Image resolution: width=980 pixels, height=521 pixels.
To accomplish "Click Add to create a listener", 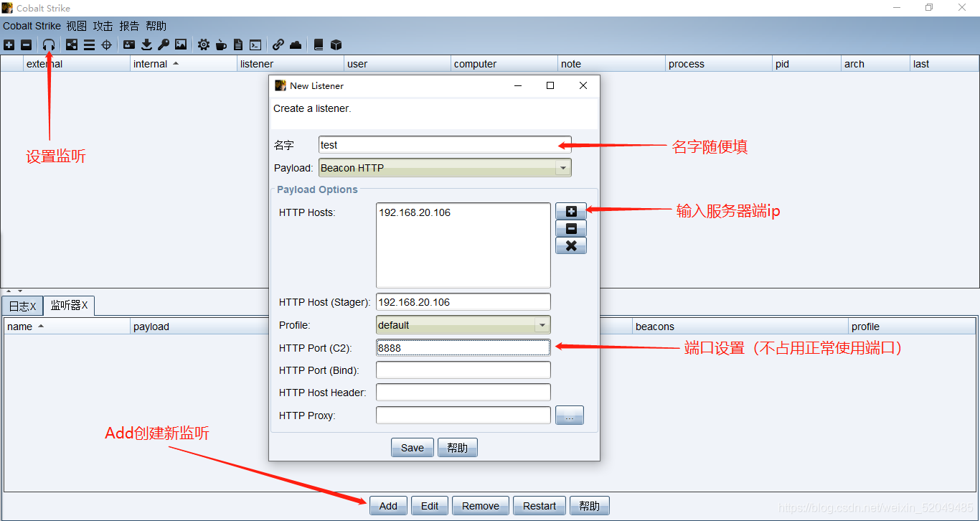I will click(x=388, y=506).
